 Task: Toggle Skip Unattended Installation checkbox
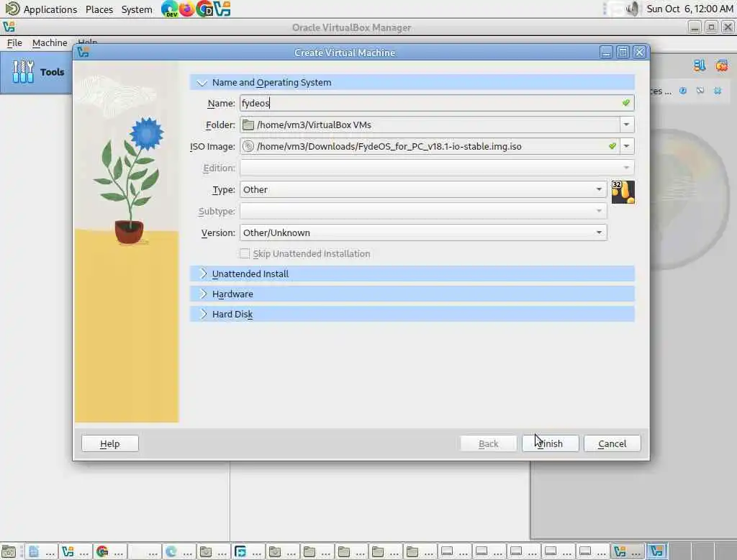tap(245, 254)
